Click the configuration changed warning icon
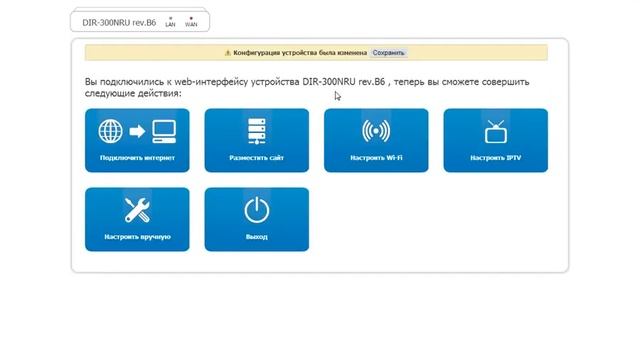Screen dimensions: 640x360 click(x=228, y=53)
